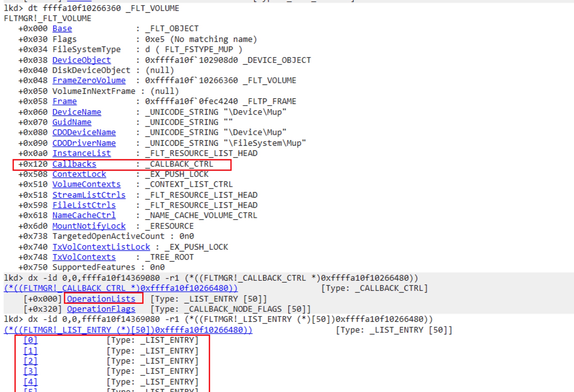Click the Base field link
The width and height of the screenshot is (574, 392).
[62, 28]
